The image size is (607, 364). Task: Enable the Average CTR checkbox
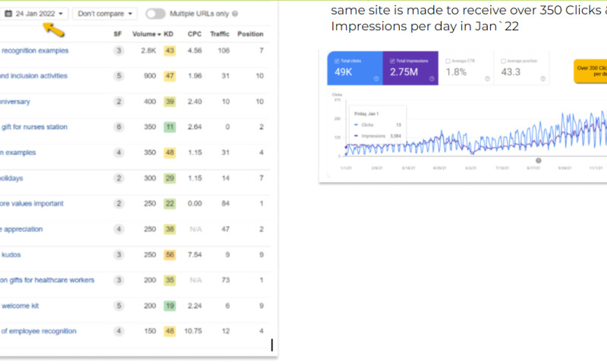(448, 60)
